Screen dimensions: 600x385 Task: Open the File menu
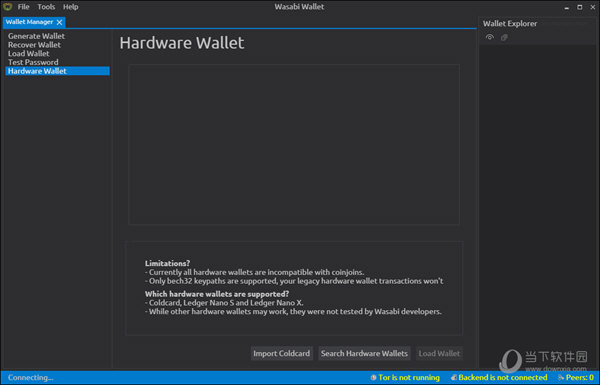(23, 7)
